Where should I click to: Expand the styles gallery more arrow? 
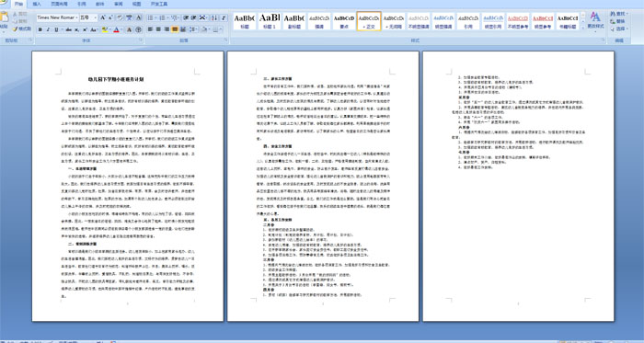click(x=582, y=28)
